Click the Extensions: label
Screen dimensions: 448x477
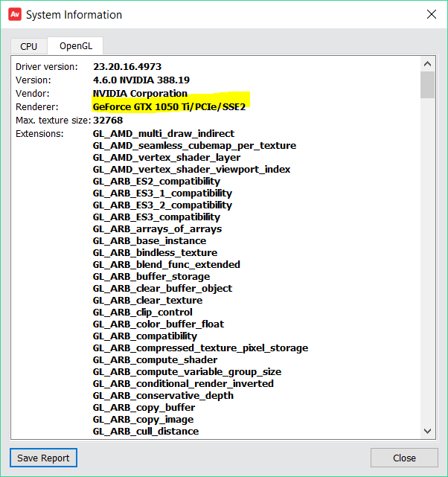coord(39,133)
